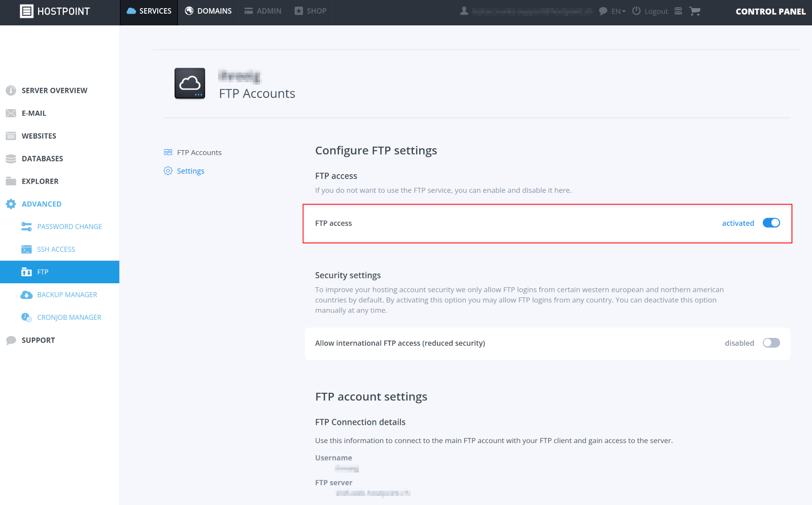Open the Server Overview info icon
Screen dimensions: 812x505
[11, 90]
